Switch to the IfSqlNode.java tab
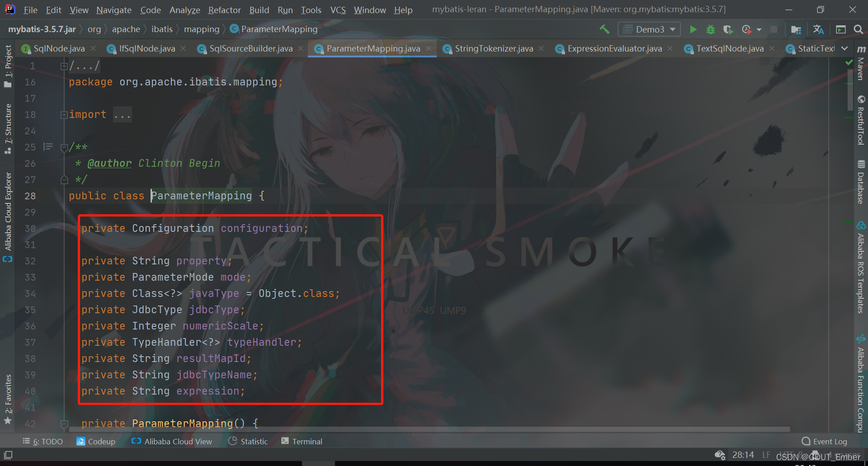 pos(147,48)
